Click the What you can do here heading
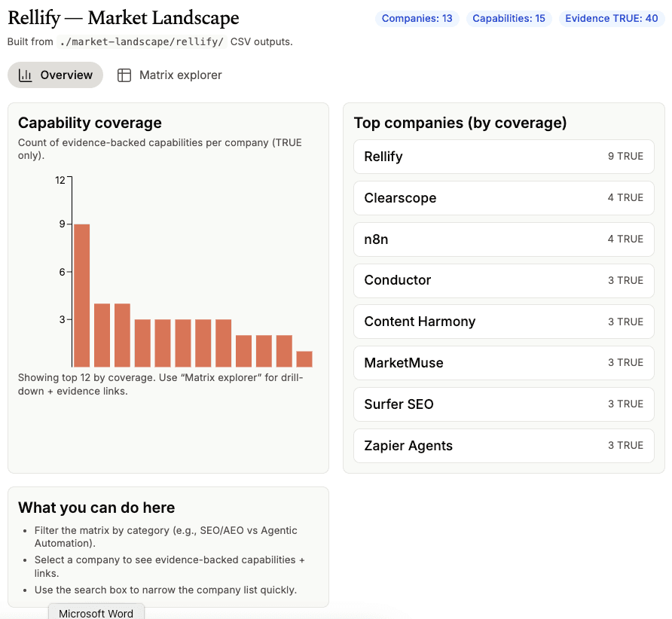 click(x=96, y=508)
